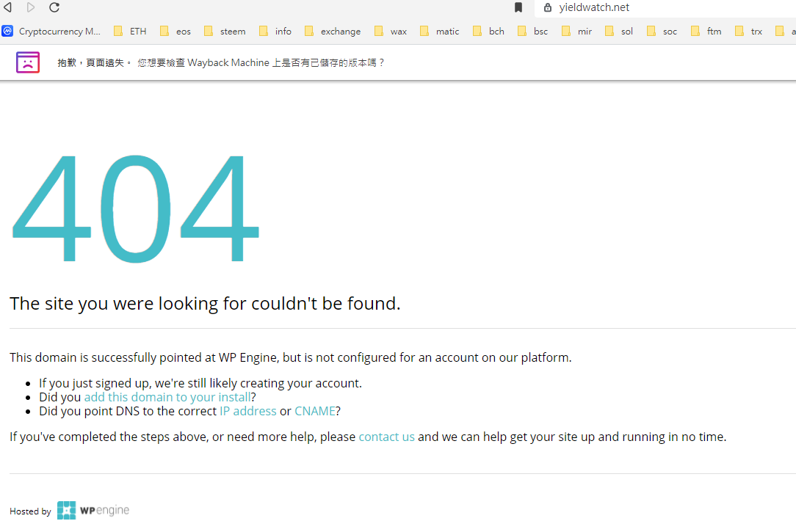This screenshot has height=532, width=796.
Task: Focus the yieldwatch.net address field
Action: [665, 7]
